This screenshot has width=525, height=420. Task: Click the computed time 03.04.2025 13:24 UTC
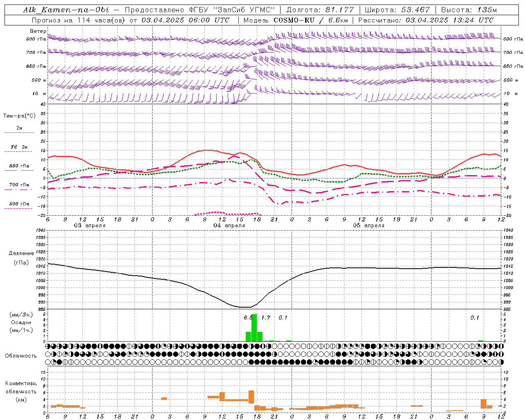click(449, 20)
